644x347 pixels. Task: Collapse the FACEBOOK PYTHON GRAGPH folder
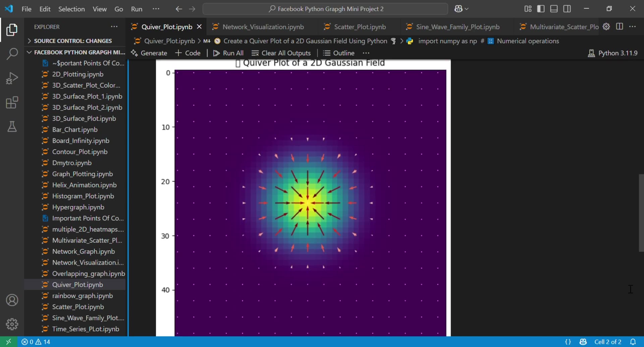[x=29, y=52]
